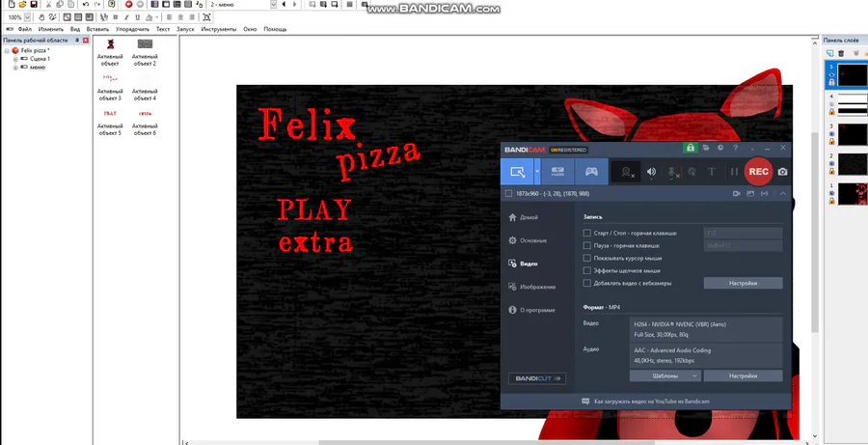Screen dimensions: 868x445
Task: Create a new file in Clickteam toolbar
Action: pos(11,4)
